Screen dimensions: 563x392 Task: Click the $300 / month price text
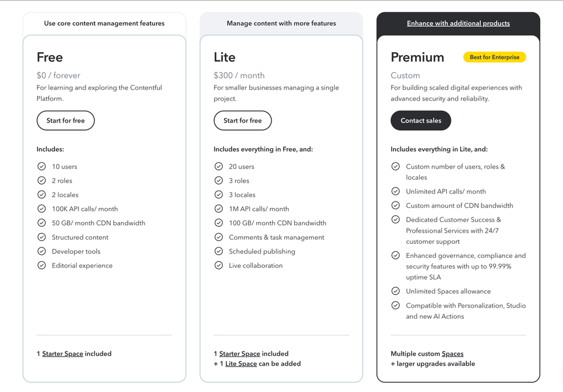click(x=238, y=76)
